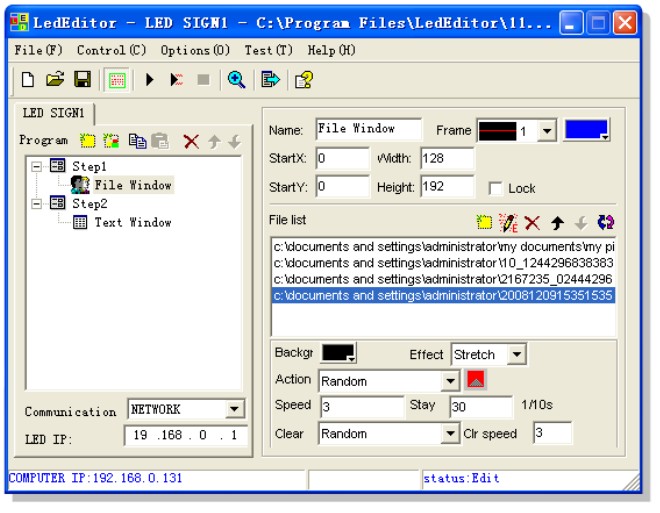Select the File Window tree item
This screenshot has width=660, height=513.
click(x=133, y=185)
